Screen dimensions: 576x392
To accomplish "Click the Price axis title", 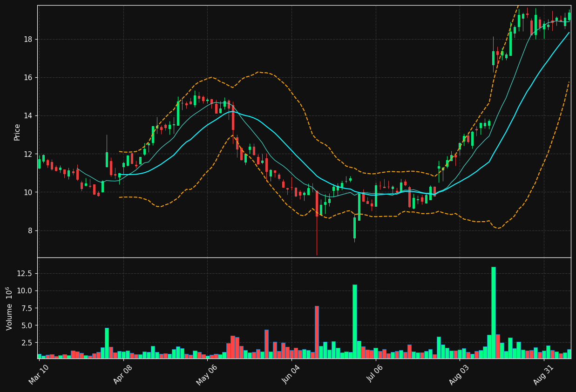I will [x=17, y=132].
